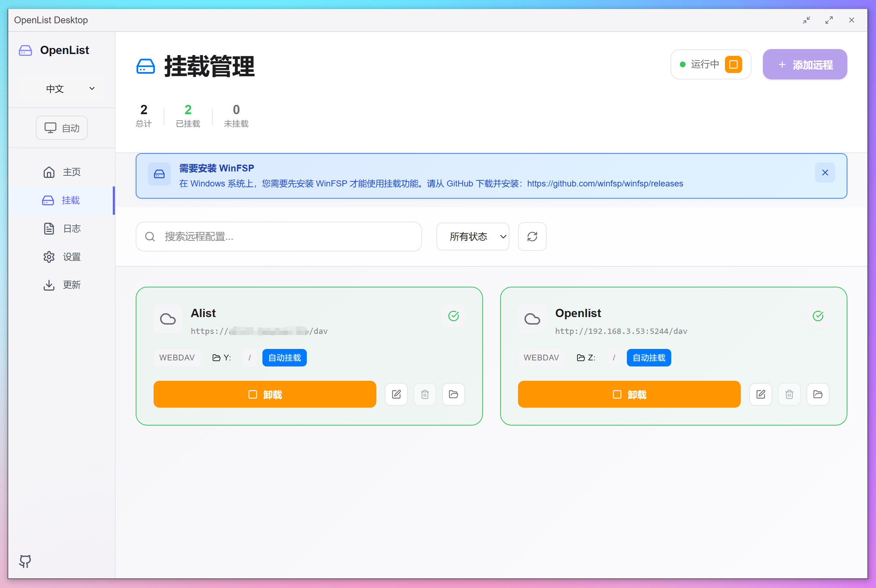This screenshot has height=588, width=876.
Task: Open the Openlist mount folder icon
Action: click(818, 394)
